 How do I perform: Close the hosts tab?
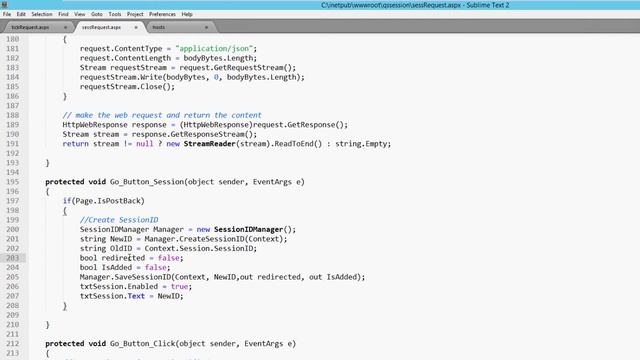pos(207,27)
